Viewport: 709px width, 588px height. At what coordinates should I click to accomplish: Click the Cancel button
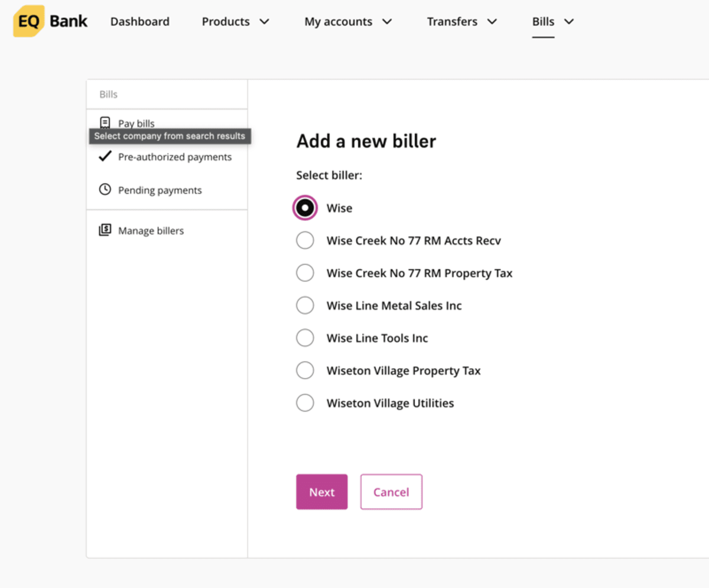pos(391,492)
